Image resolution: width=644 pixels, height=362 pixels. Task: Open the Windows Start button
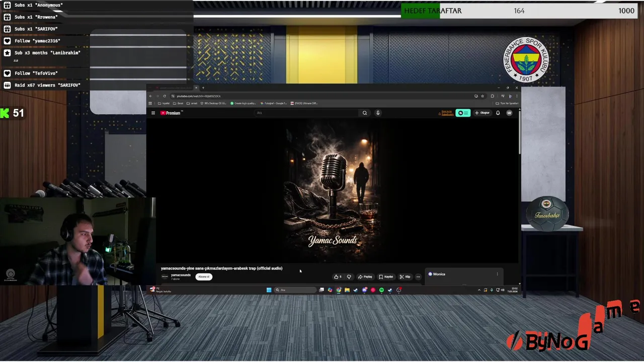(269, 290)
